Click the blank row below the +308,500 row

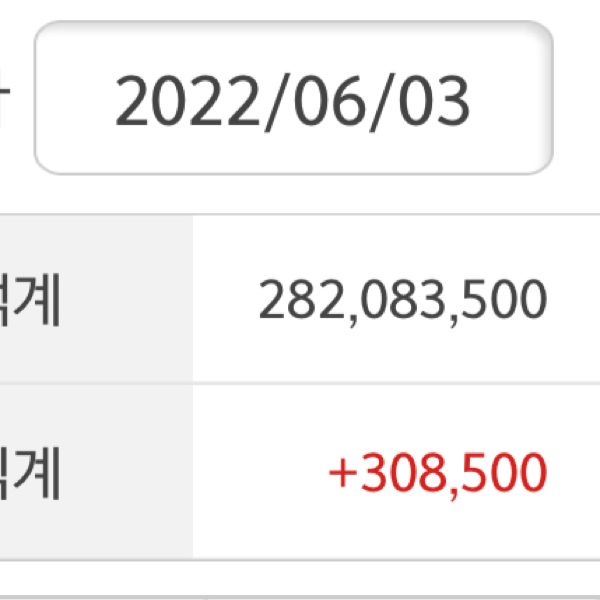[x=300, y=582]
